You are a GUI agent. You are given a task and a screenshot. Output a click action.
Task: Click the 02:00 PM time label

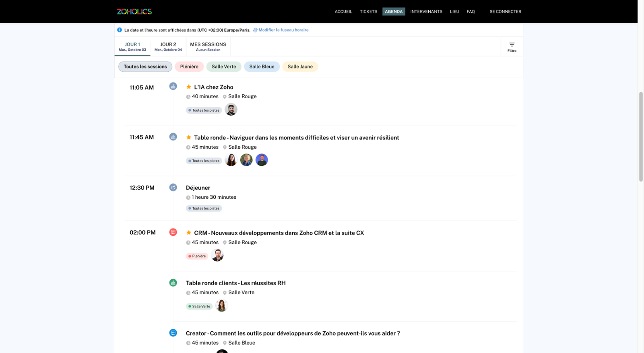pyautogui.click(x=142, y=233)
